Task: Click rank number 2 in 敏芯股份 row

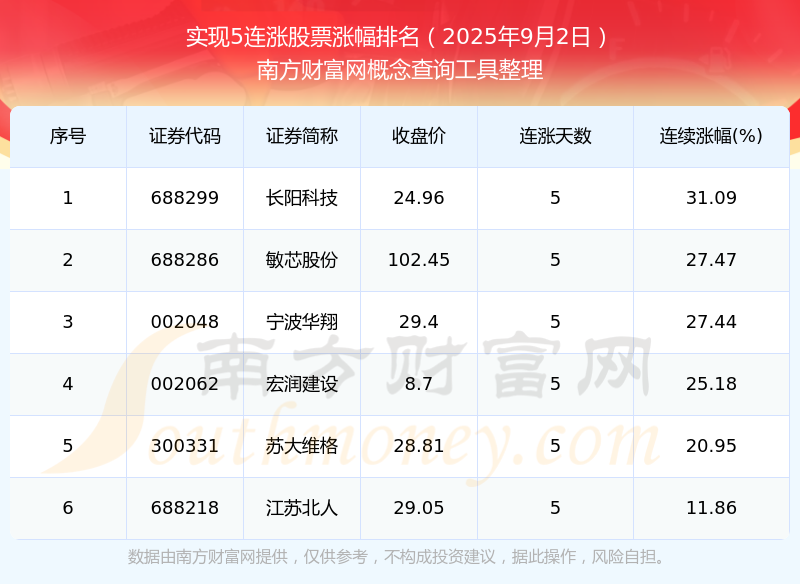Action: pos(68,260)
